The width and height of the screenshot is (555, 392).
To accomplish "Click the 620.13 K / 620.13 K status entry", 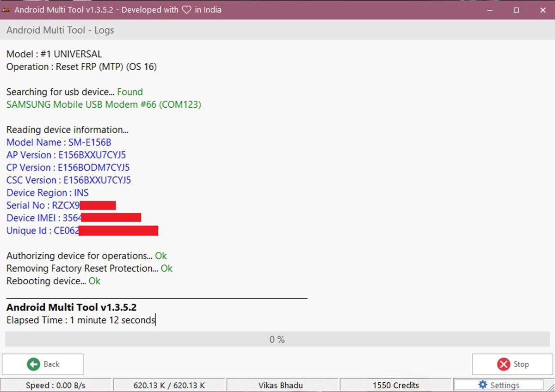I will tap(169, 385).
